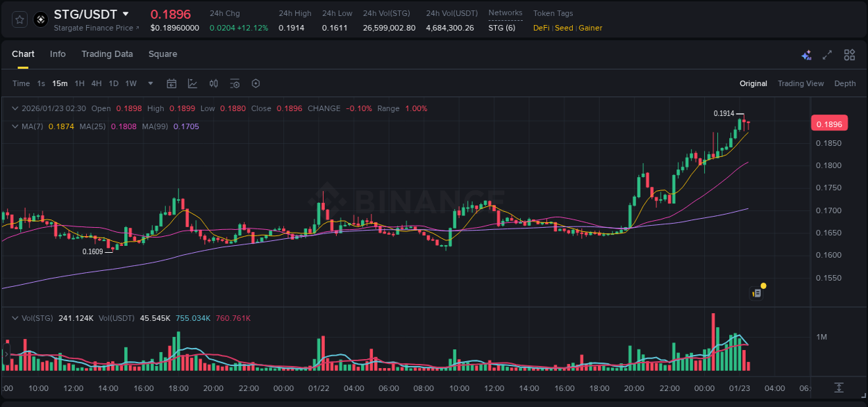Open the indicator settings list icon
Viewport: 868px width, 407px height.
tap(235, 83)
